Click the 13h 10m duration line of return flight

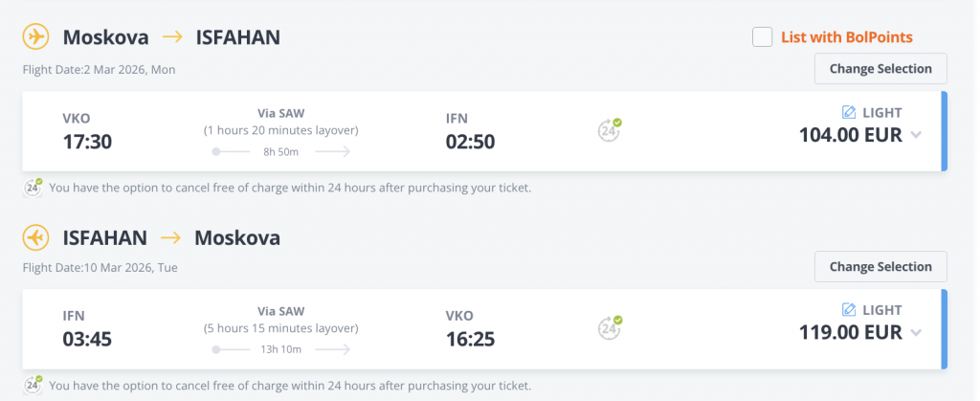pos(281,349)
